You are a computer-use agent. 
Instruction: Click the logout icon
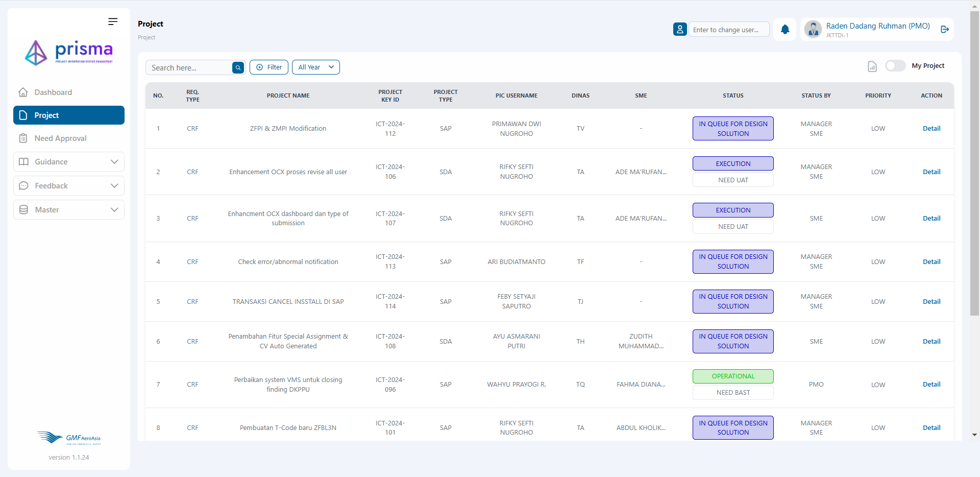click(945, 30)
